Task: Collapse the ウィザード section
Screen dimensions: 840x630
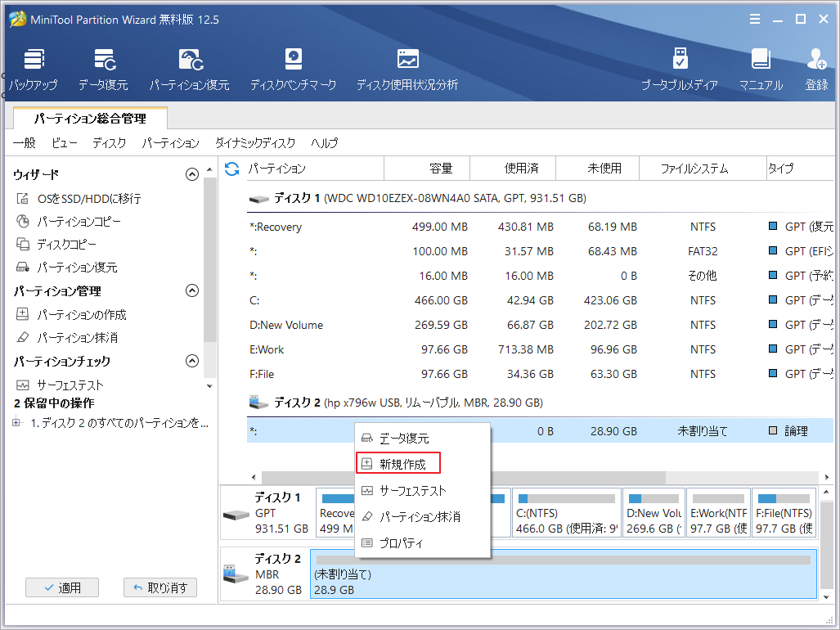Action: tap(192, 173)
